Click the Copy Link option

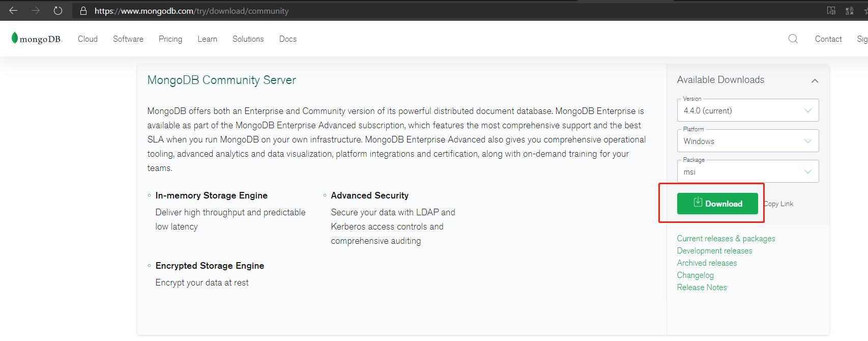(x=779, y=204)
